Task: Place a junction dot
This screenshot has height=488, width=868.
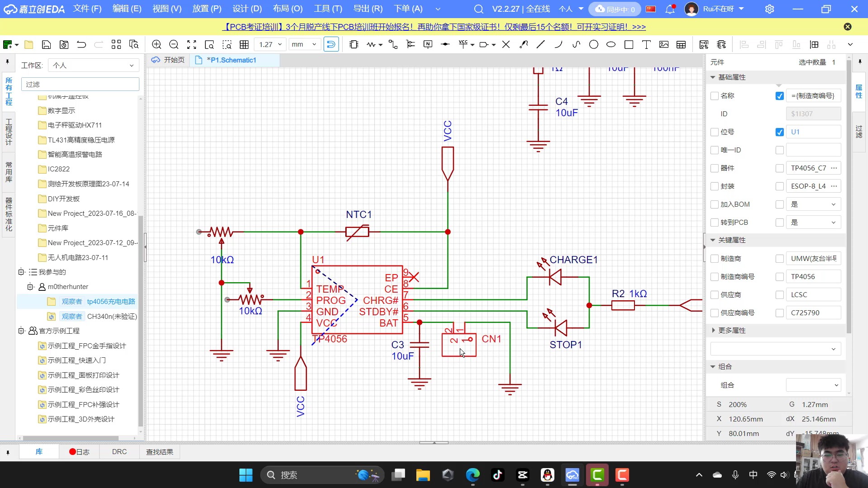Action: click(445, 44)
